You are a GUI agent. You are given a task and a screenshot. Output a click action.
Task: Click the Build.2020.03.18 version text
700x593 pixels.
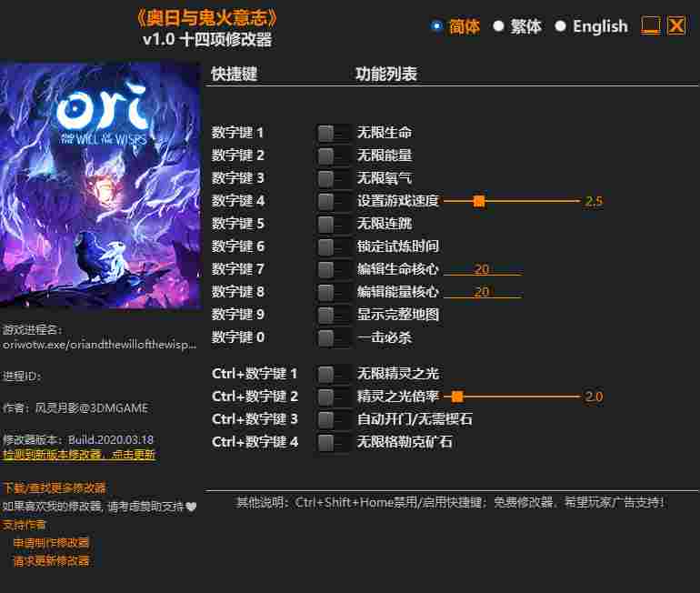pyautogui.click(x=111, y=440)
